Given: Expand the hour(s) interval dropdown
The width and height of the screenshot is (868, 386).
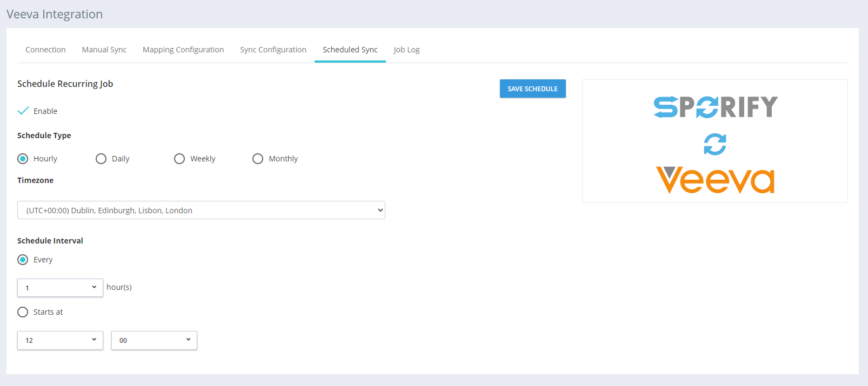Looking at the screenshot, I should pos(60,288).
